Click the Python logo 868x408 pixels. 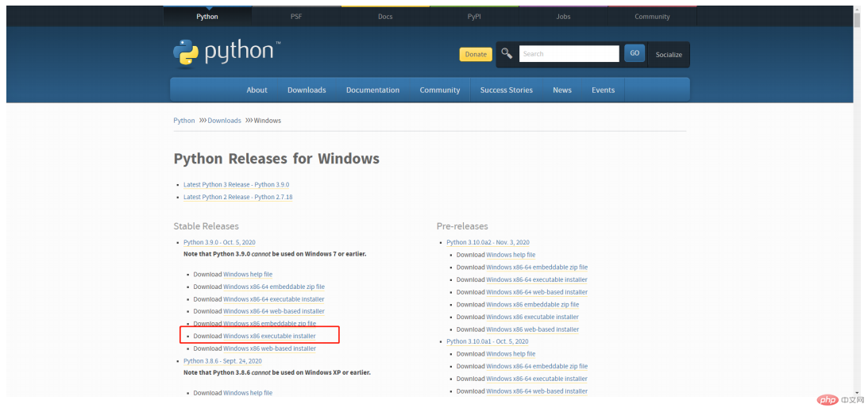click(x=227, y=52)
